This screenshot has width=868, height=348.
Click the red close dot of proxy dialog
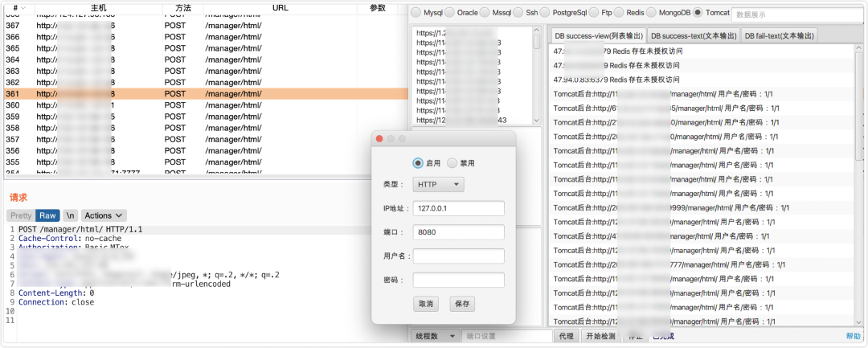(x=379, y=139)
